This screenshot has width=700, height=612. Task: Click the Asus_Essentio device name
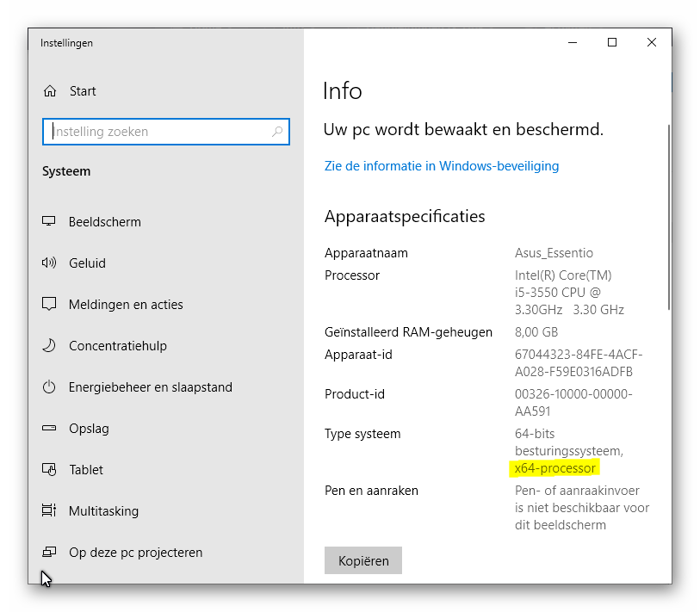click(x=554, y=253)
